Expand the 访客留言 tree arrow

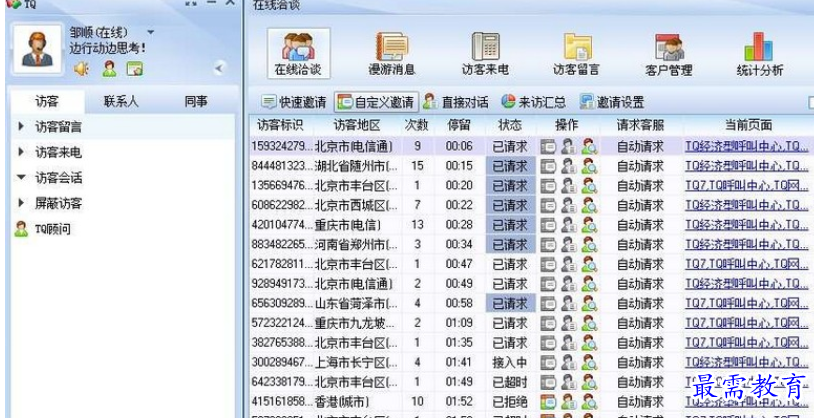click(x=21, y=126)
